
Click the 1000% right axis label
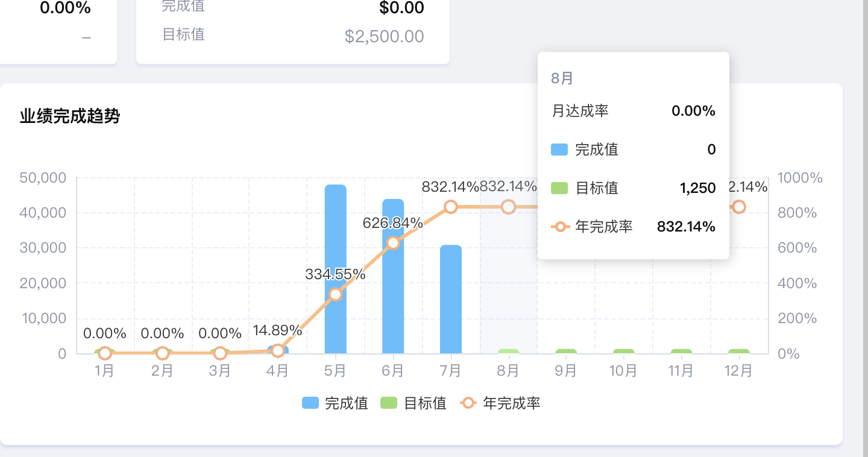point(800,178)
